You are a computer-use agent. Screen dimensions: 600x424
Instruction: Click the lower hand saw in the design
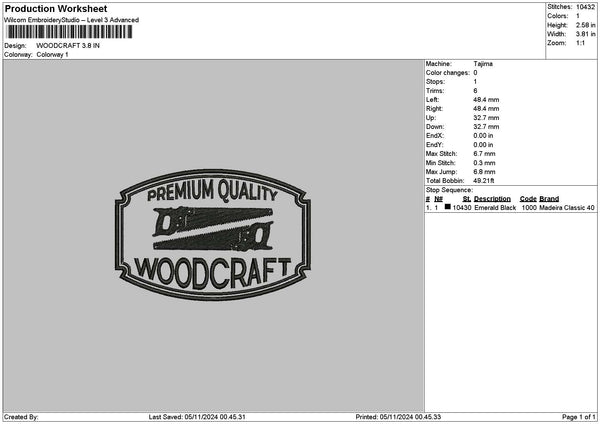coord(213,237)
